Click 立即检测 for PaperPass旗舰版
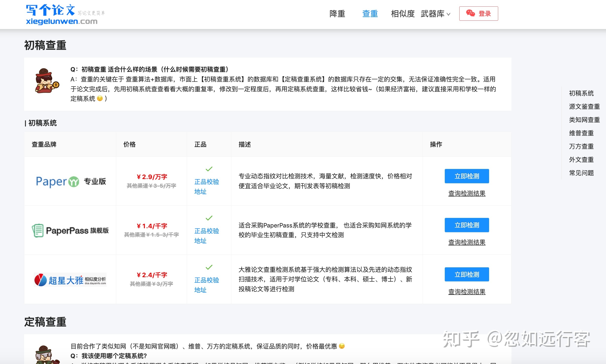 coord(467,225)
